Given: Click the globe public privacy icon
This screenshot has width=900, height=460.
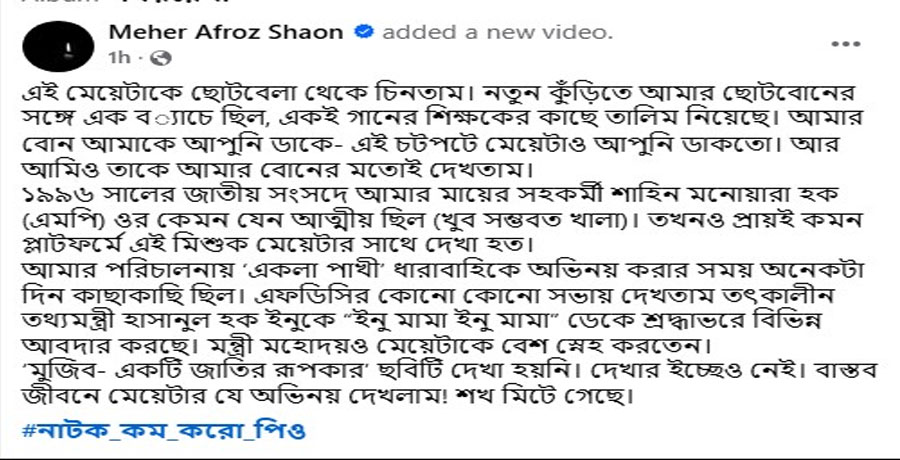Looking at the screenshot, I should click(x=162, y=58).
